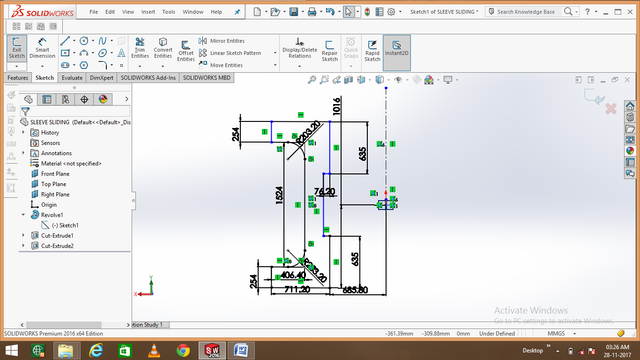640x360 pixels.
Task: Open Google Chrome from the taskbar
Action: pos(183,351)
